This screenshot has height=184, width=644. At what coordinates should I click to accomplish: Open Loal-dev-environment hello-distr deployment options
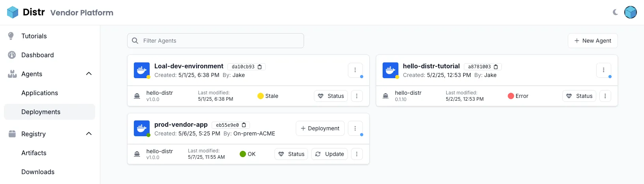tap(357, 96)
